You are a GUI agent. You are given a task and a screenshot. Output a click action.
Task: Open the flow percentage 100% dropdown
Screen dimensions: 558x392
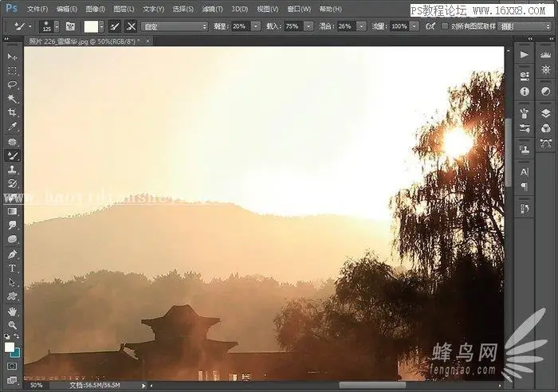pos(415,26)
